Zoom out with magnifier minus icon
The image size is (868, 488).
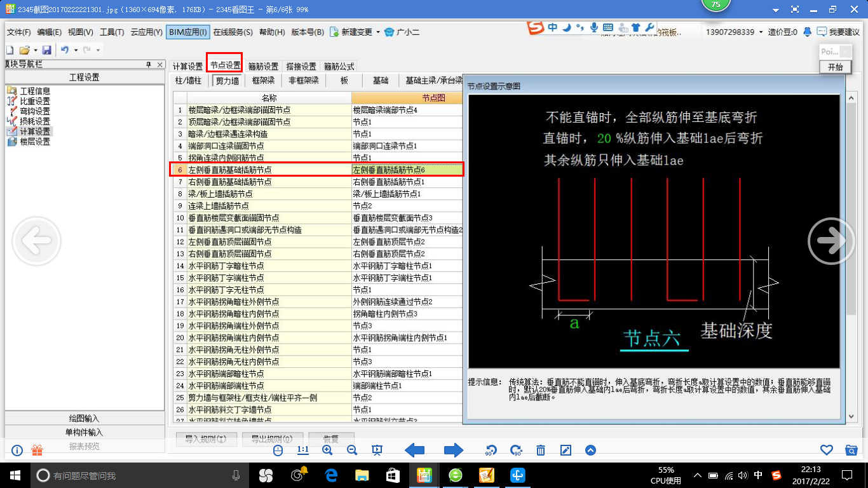coord(351,450)
